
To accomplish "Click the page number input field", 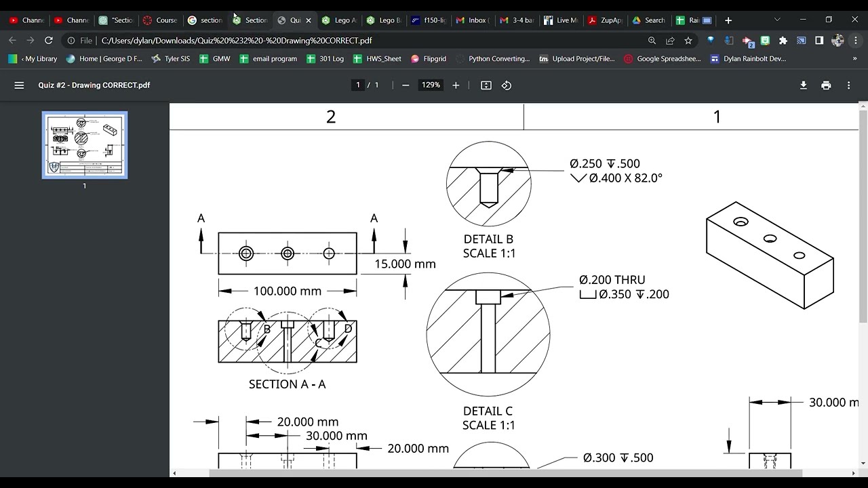I will click(x=358, y=85).
